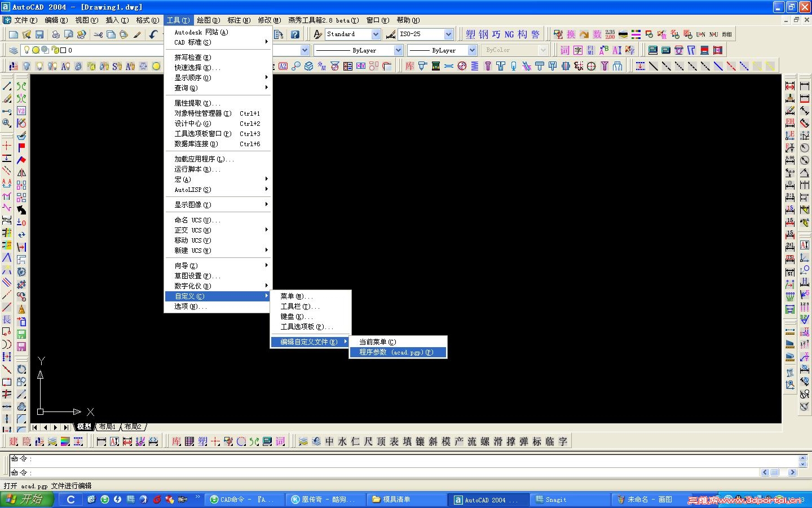
Task: Select 程序参数 (acad.pgp) menu entry
Action: 398,352
